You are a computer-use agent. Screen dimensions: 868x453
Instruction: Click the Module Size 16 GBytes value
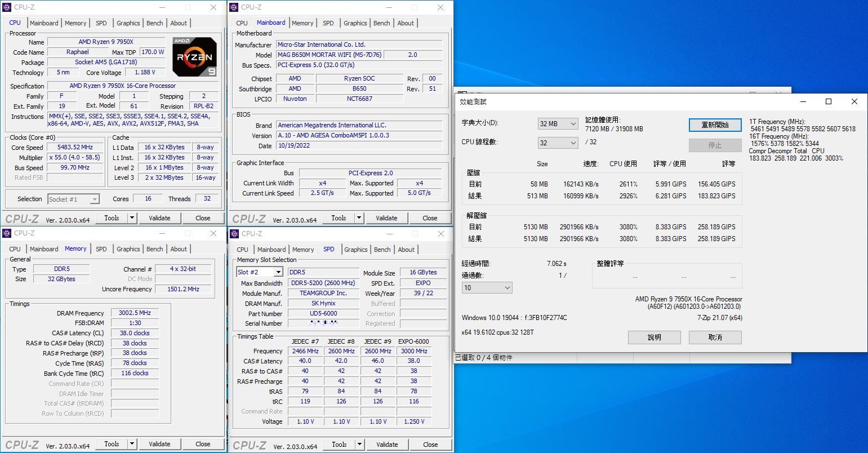coord(423,273)
